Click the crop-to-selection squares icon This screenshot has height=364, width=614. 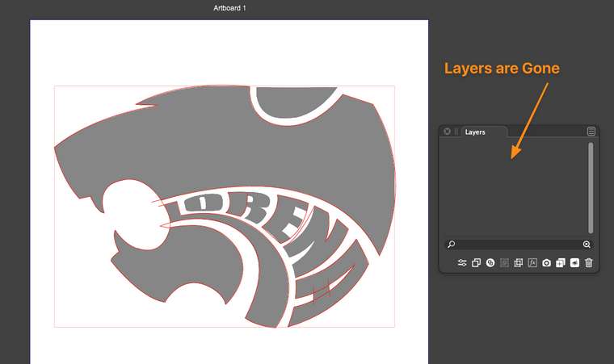(x=519, y=263)
